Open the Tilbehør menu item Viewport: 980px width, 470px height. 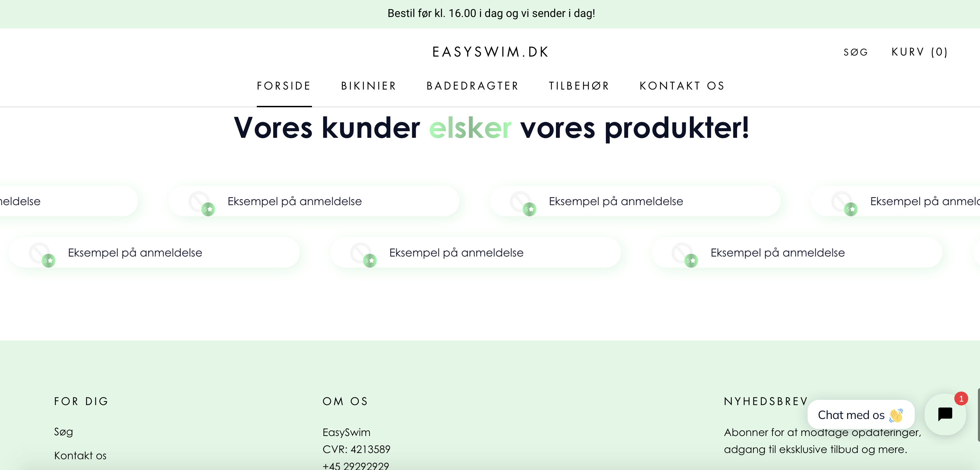coord(579,86)
